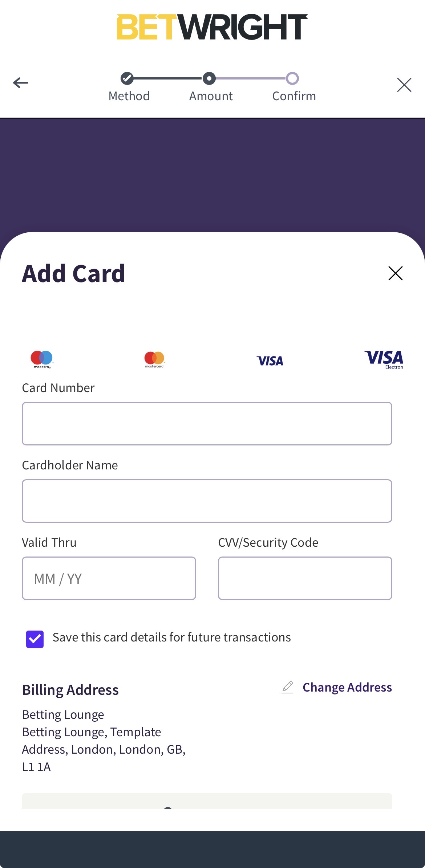Focus the Valid Thru MM/YY field

[109, 578]
